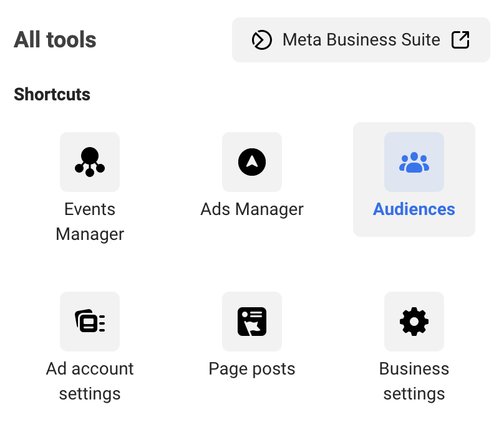504x430 pixels.
Task: Open Meta Business Suite button
Action: click(x=361, y=40)
